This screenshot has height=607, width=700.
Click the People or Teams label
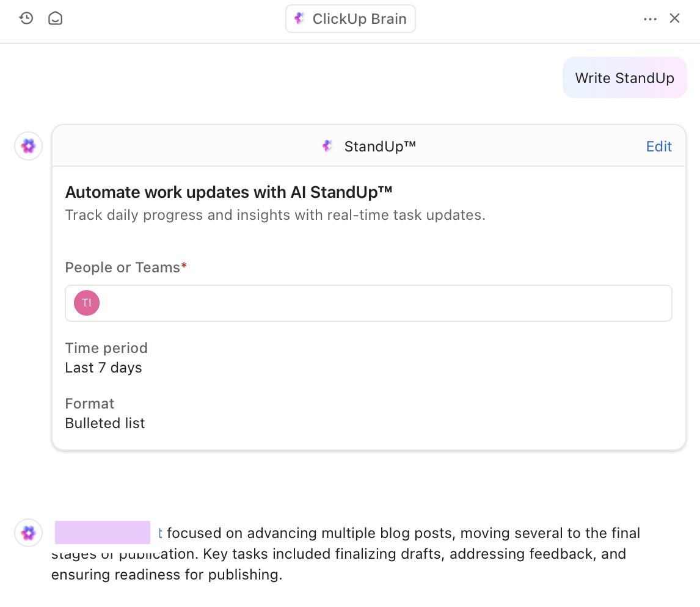click(123, 267)
